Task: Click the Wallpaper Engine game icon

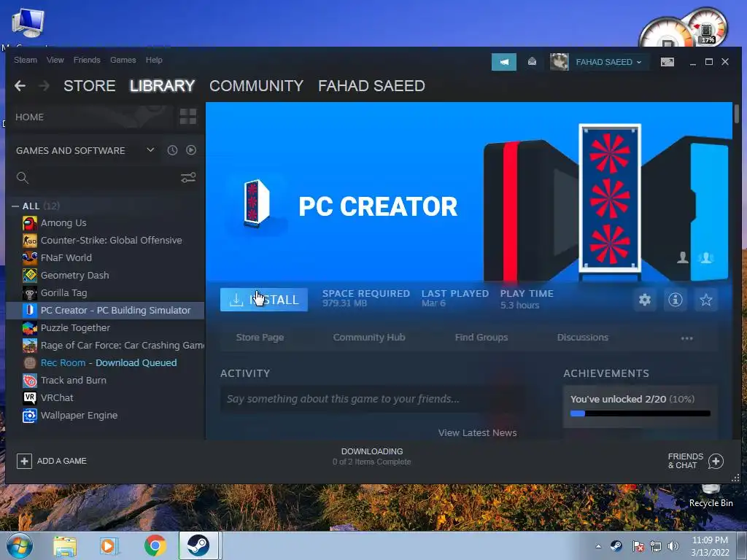Action: (x=29, y=415)
